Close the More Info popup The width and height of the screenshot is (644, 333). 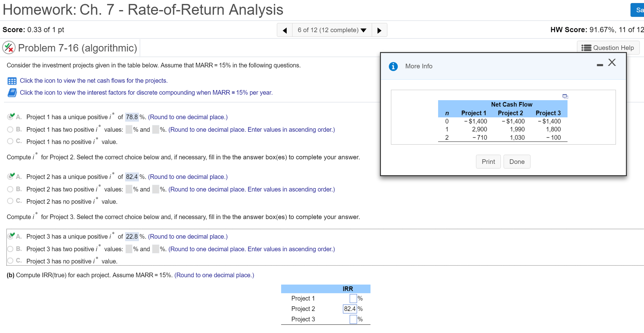[x=612, y=63]
